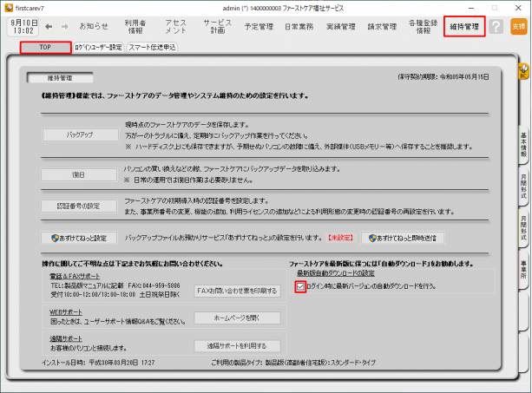
Task: Click the 認証番号の設定 button
Action: point(79,206)
